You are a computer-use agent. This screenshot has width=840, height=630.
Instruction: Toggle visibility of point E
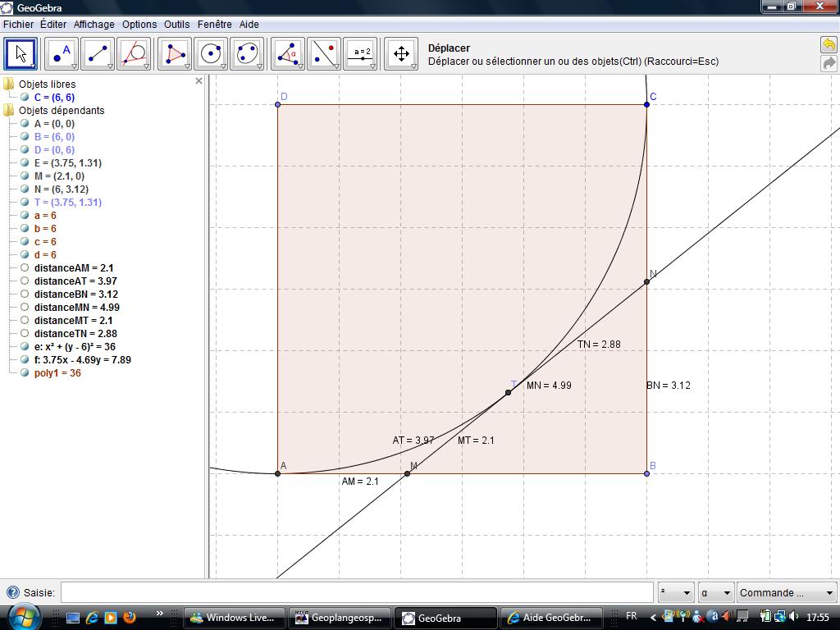pyautogui.click(x=25, y=163)
